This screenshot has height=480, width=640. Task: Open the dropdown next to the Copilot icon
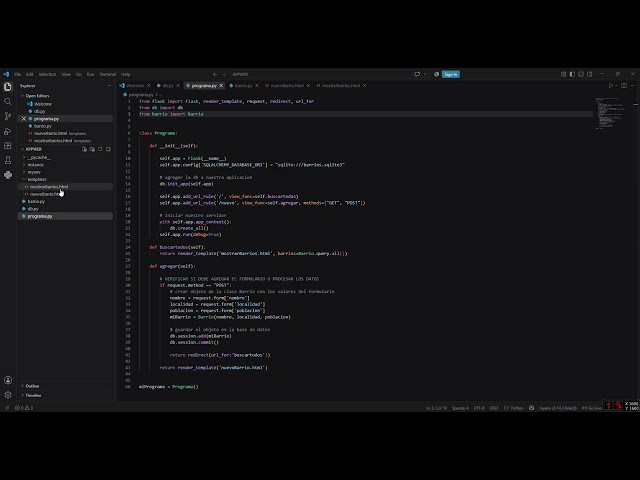[425, 74]
